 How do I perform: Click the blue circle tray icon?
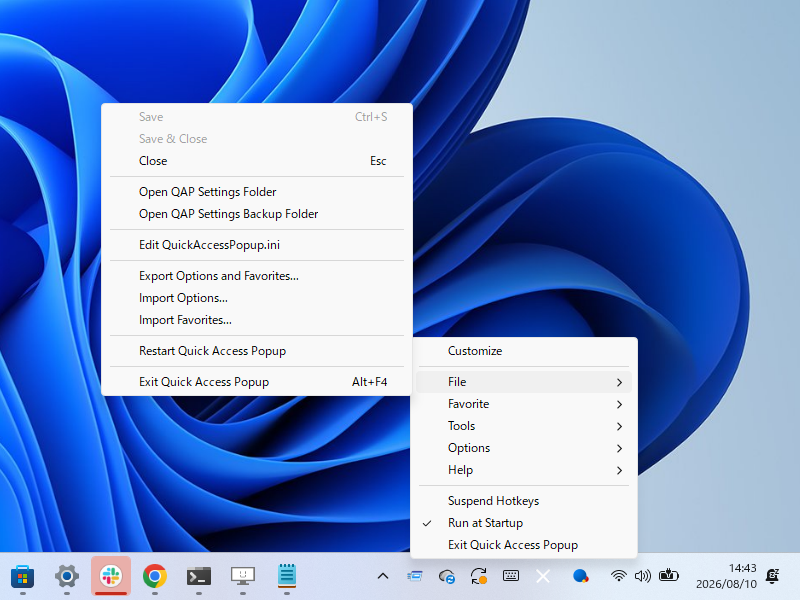tap(581, 576)
